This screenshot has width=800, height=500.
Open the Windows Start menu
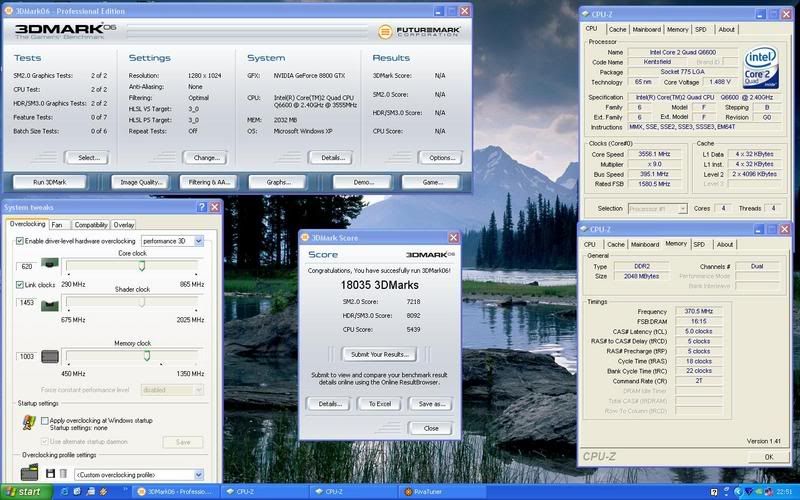pos(23,492)
